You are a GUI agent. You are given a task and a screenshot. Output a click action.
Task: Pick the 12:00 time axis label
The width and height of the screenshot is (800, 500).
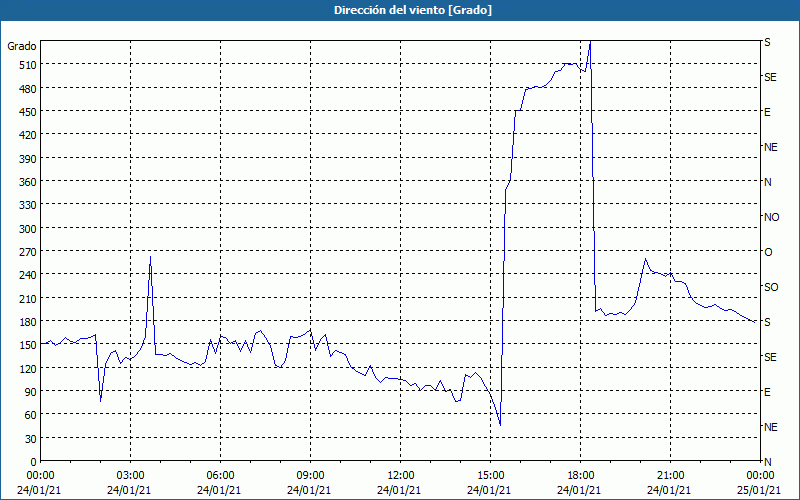(x=400, y=476)
